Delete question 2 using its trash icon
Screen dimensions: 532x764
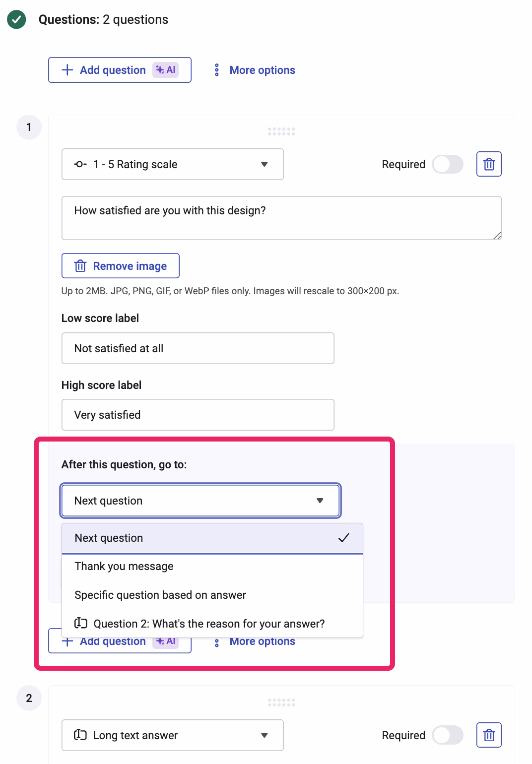[x=488, y=735]
